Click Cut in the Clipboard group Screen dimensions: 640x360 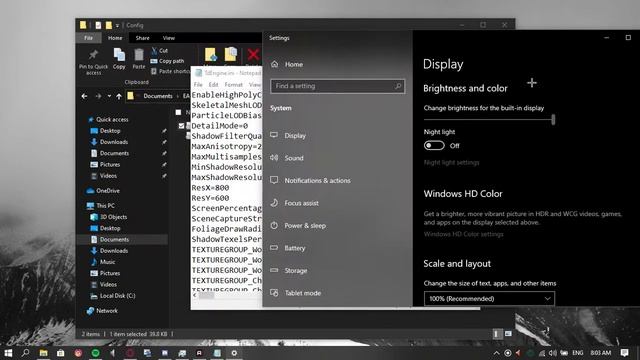160,51
